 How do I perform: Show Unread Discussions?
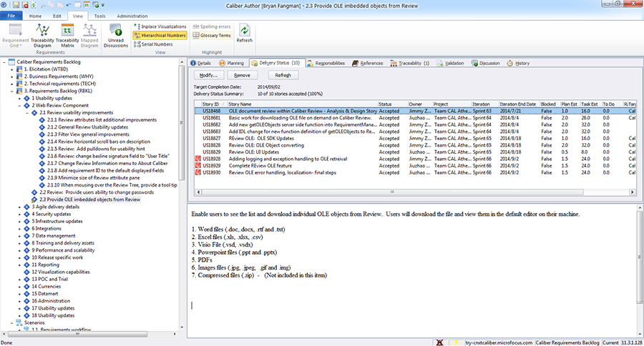[x=116, y=36]
